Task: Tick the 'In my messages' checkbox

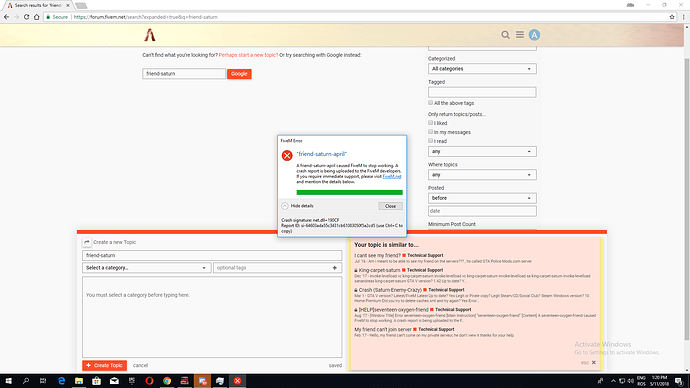Action: point(430,132)
